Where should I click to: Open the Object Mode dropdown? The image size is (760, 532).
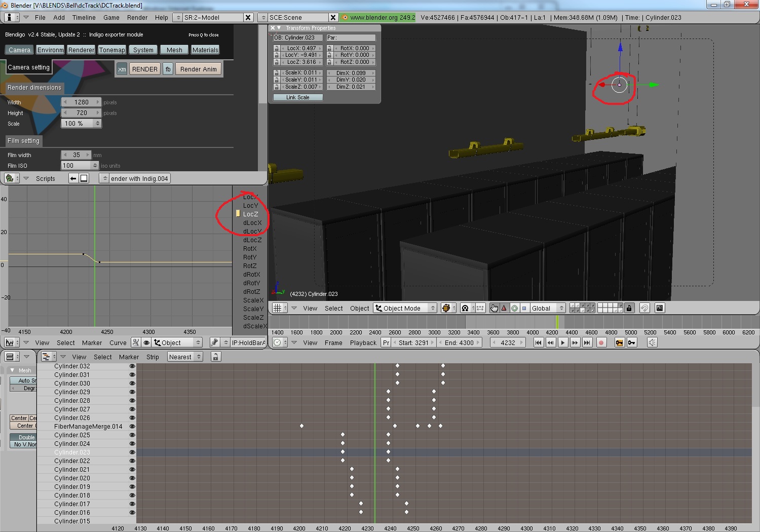405,308
